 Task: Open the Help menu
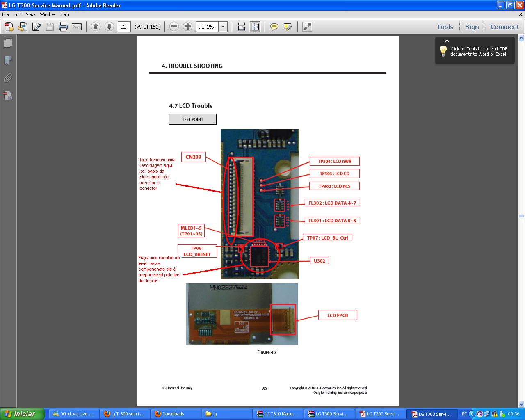pos(65,14)
